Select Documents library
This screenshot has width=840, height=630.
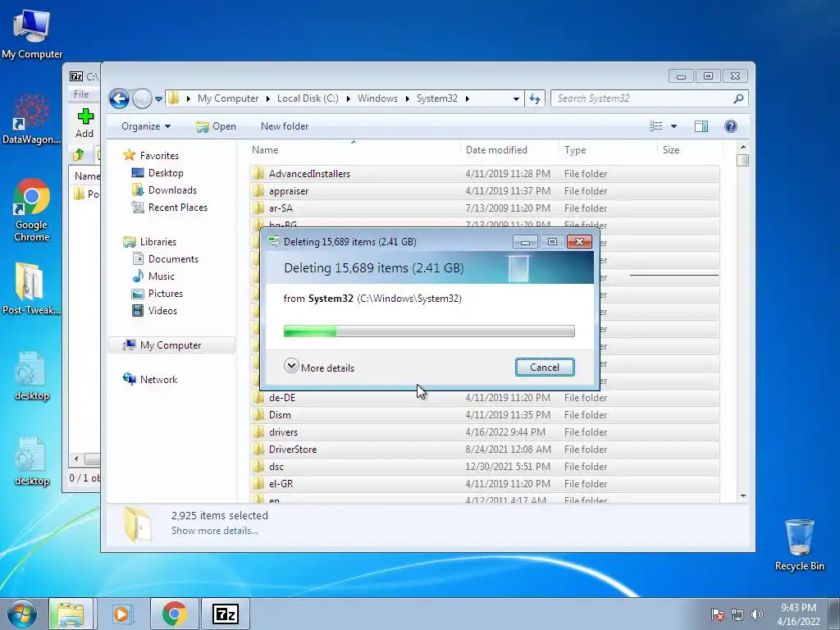click(x=165, y=259)
